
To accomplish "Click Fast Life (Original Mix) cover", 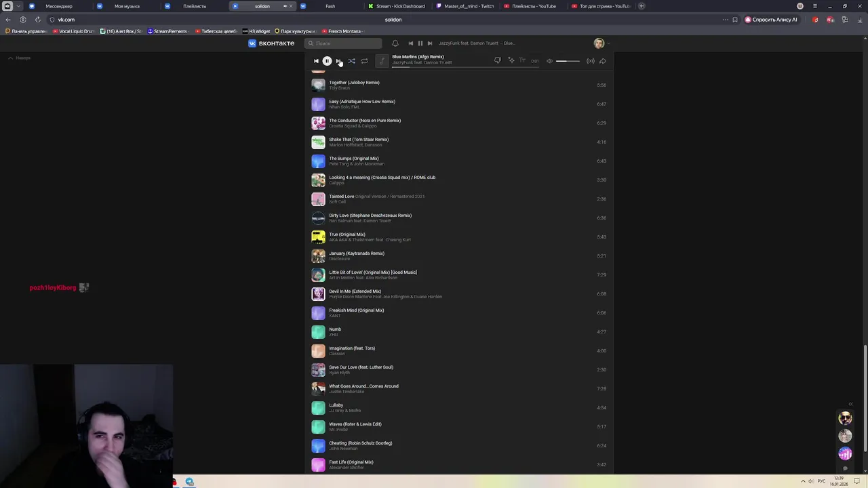I will 318,464.
